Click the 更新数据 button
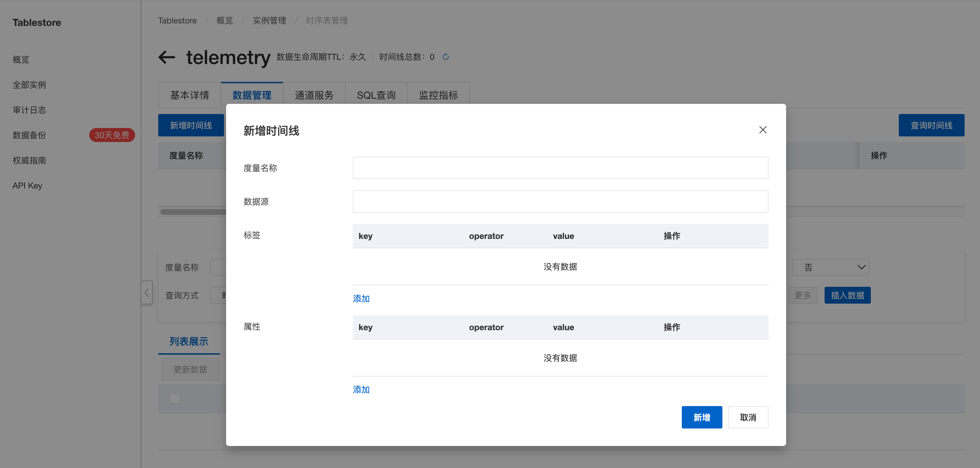This screenshot has width=980, height=468. pos(190,369)
